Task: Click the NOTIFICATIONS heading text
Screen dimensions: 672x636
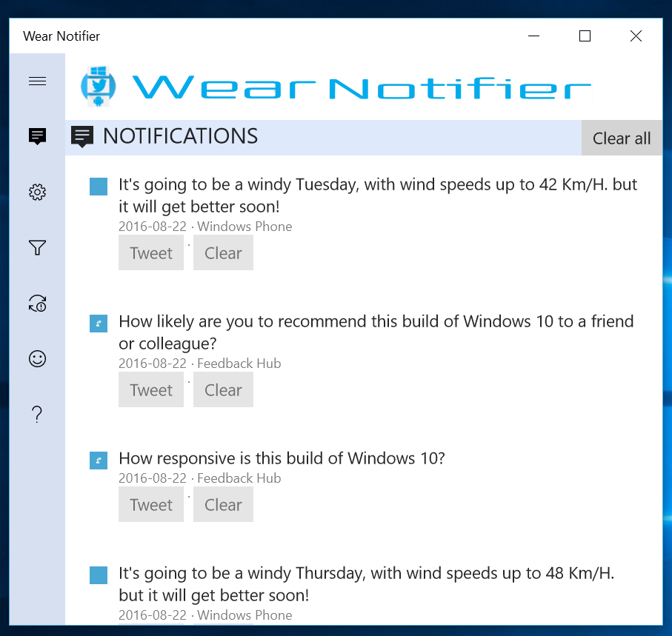Action: point(181,136)
